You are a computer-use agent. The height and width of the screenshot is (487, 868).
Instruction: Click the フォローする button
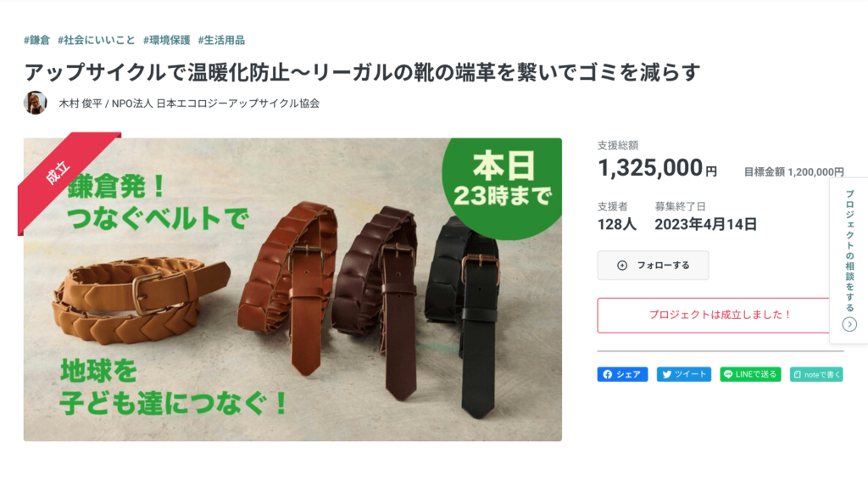pos(653,266)
